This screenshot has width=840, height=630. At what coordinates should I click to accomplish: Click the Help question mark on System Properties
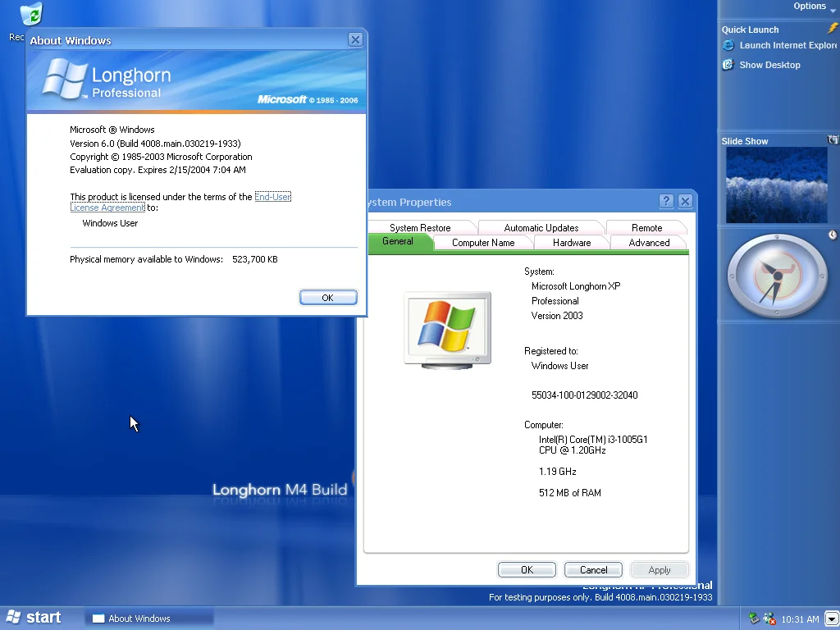[x=666, y=201]
